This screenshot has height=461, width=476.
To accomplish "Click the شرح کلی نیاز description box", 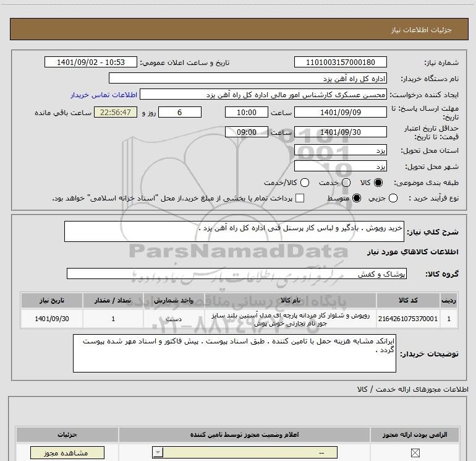I will point(234,231).
